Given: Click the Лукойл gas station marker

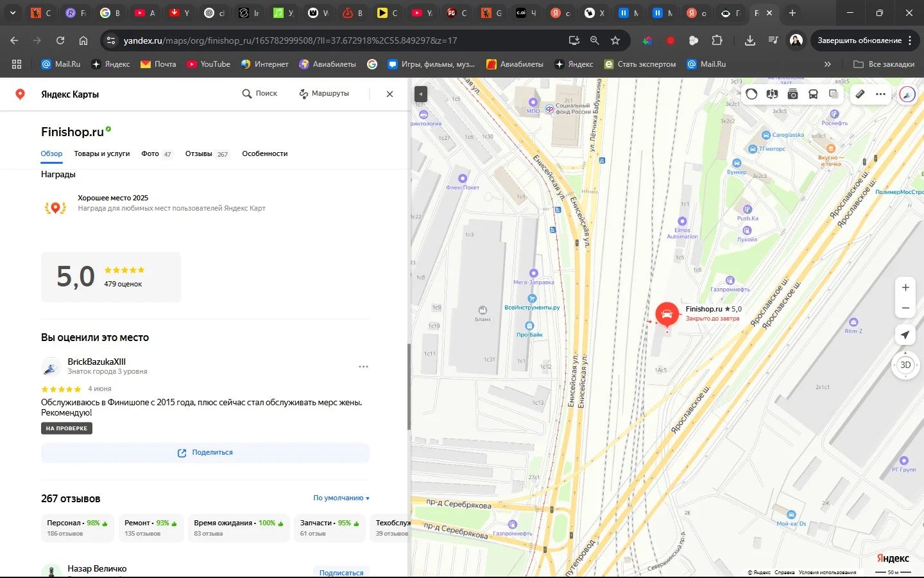Looking at the screenshot, I should click(x=747, y=231).
